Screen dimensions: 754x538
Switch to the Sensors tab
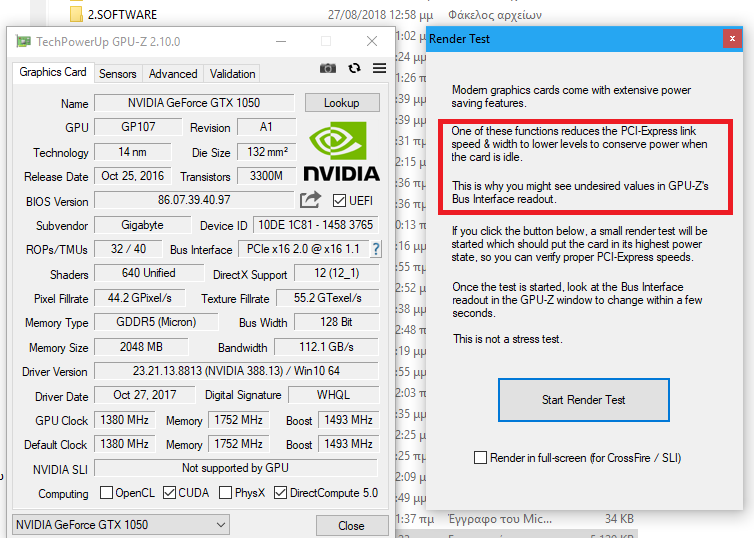[118, 74]
